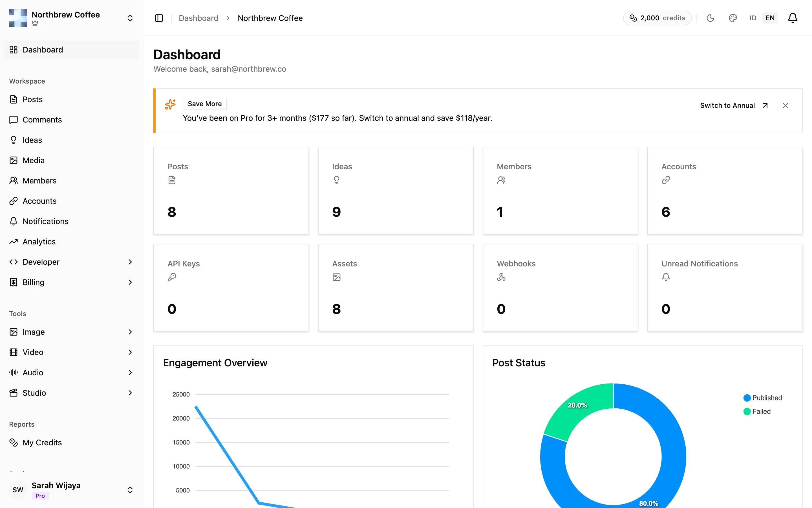Expand the Image tools chevron
The image size is (812, 508).
130,332
